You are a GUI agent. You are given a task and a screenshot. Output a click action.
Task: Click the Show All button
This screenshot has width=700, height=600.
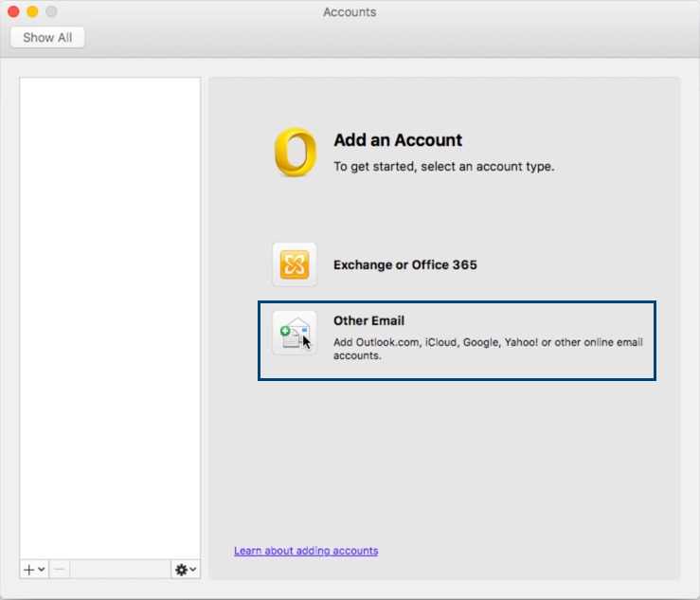tap(47, 38)
